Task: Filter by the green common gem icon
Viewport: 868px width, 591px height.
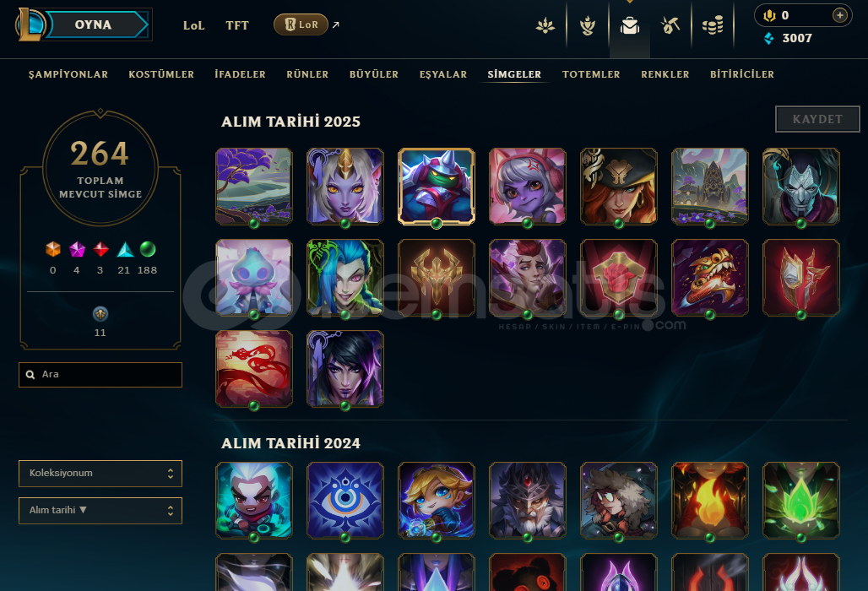Action: 147,250
